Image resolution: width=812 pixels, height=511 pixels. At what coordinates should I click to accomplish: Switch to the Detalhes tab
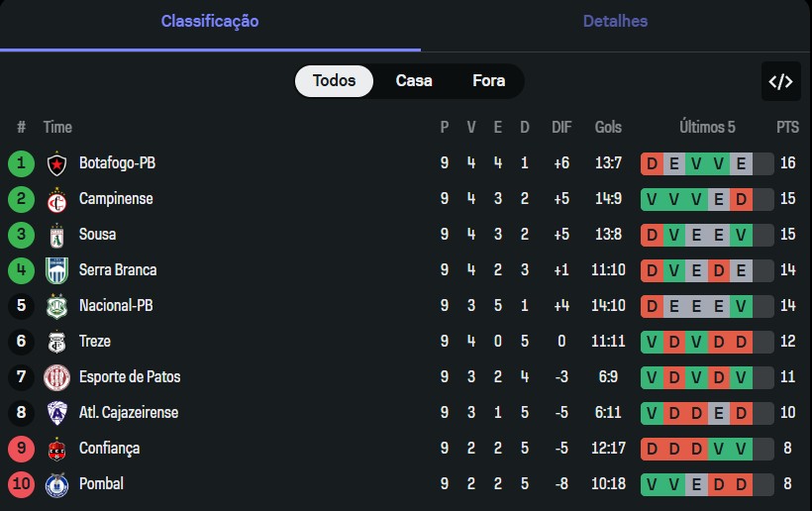pyautogui.click(x=615, y=21)
